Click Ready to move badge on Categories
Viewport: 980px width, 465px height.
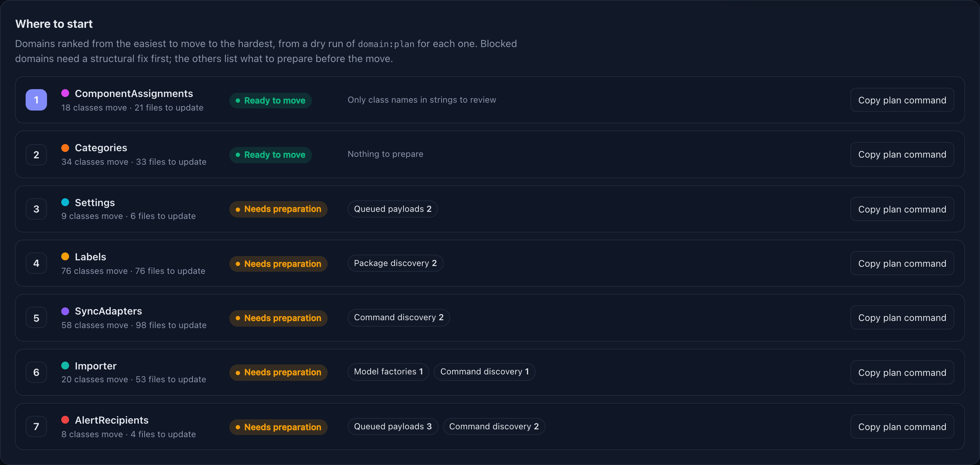point(271,155)
